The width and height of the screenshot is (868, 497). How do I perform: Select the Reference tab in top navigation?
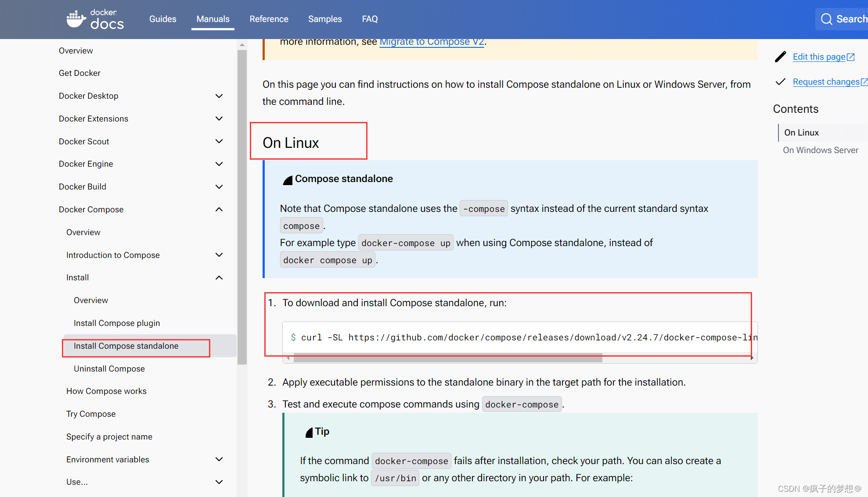point(268,19)
